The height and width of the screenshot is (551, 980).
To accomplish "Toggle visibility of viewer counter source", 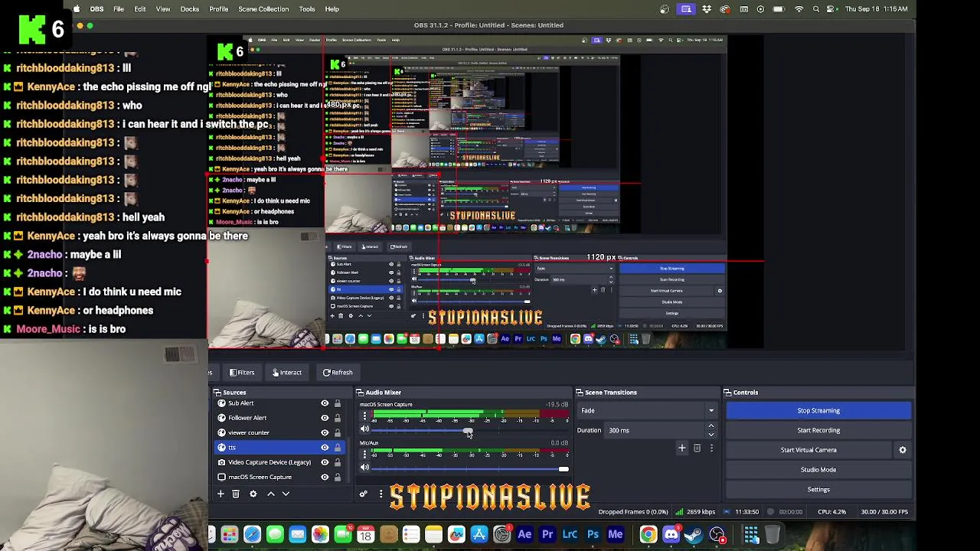I will [325, 432].
